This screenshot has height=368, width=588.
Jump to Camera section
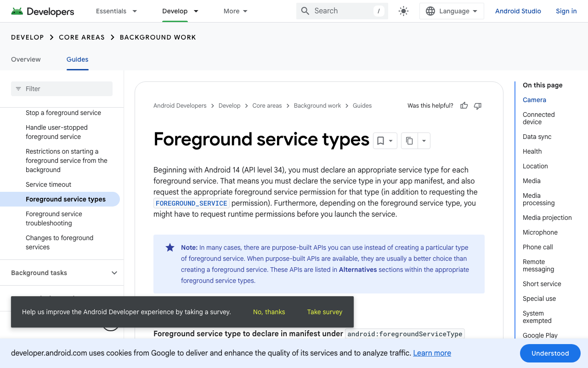(534, 100)
